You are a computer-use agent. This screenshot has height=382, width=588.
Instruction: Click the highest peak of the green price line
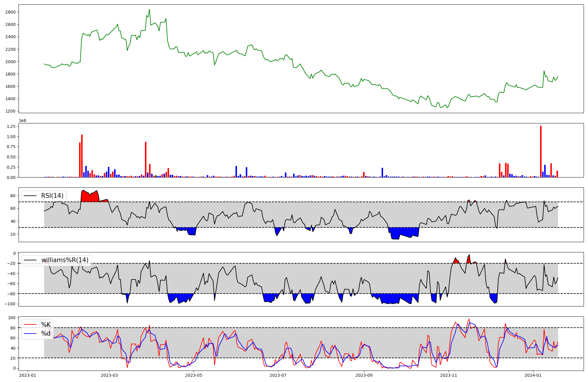pos(149,10)
